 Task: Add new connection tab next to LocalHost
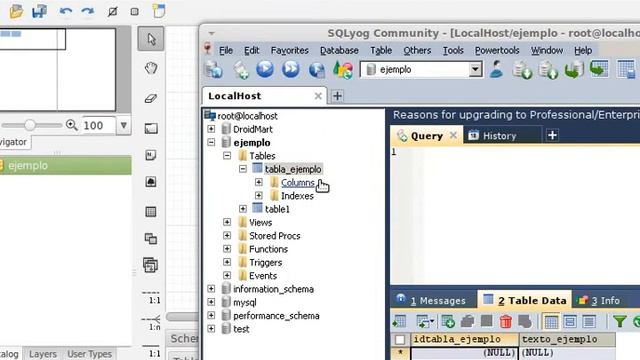[x=337, y=96]
